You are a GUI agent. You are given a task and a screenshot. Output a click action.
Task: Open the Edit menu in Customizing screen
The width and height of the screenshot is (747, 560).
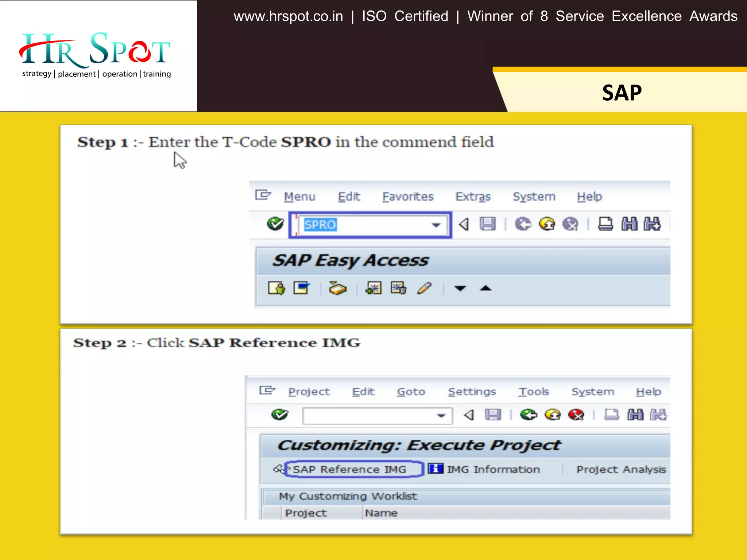[x=363, y=392]
